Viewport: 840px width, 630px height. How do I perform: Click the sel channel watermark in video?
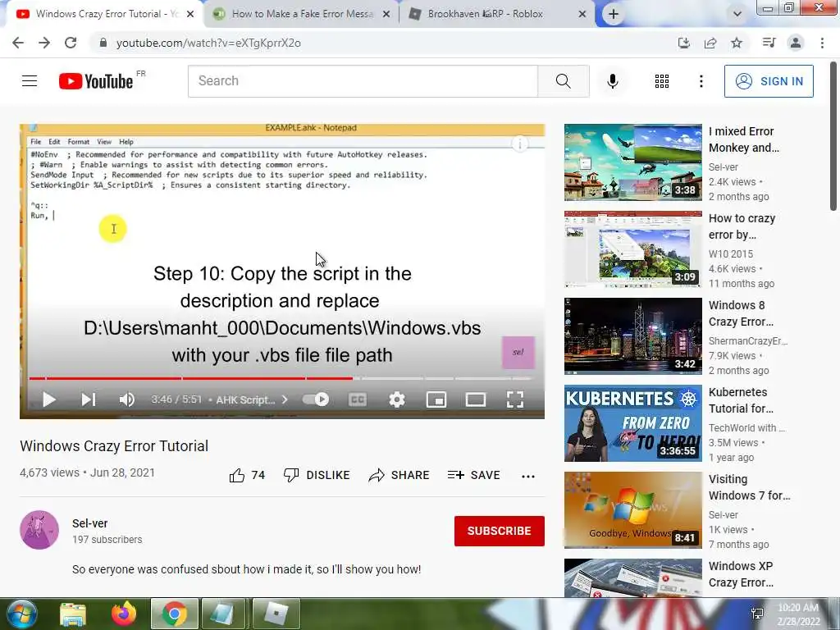pyautogui.click(x=518, y=353)
